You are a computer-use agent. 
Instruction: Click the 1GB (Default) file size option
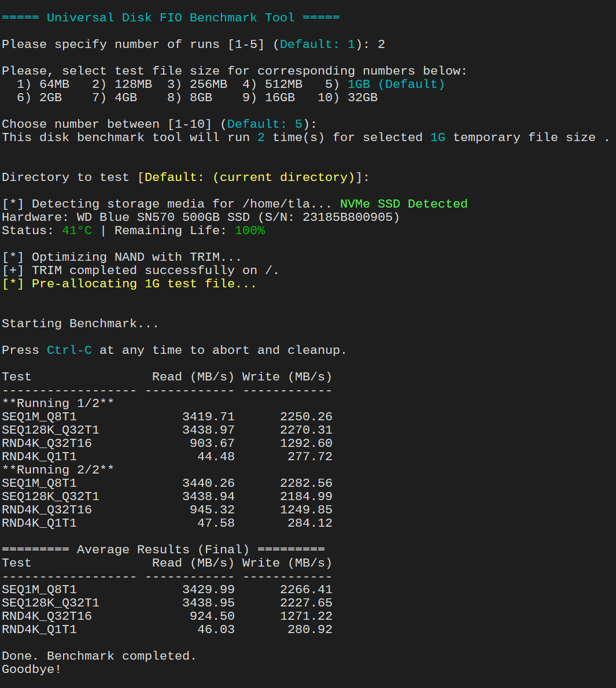click(386, 84)
